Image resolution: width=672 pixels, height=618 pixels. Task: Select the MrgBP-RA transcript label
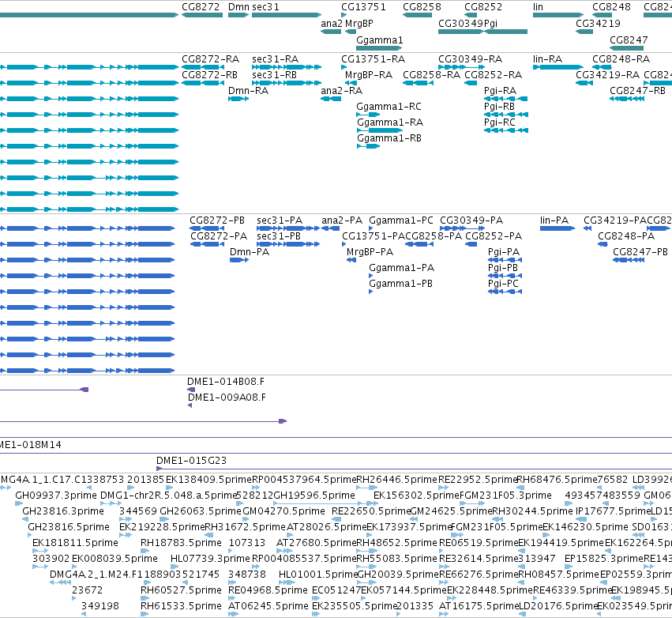click(x=369, y=74)
